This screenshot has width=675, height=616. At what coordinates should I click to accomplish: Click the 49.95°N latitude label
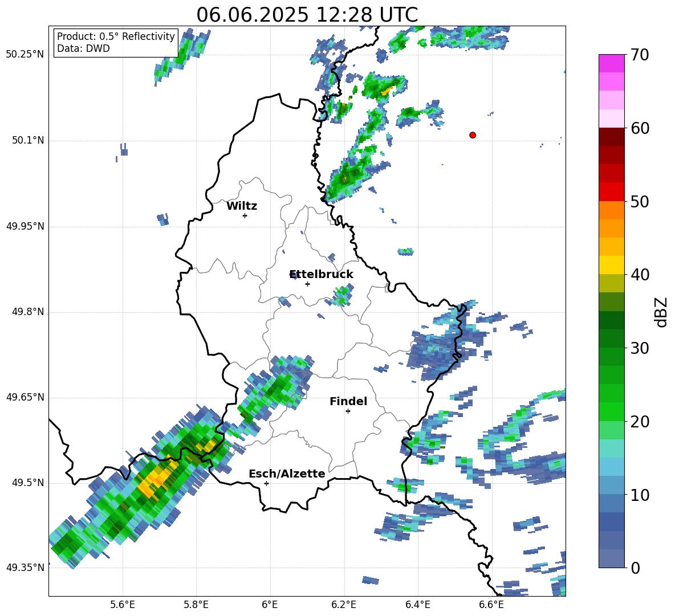point(25,226)
